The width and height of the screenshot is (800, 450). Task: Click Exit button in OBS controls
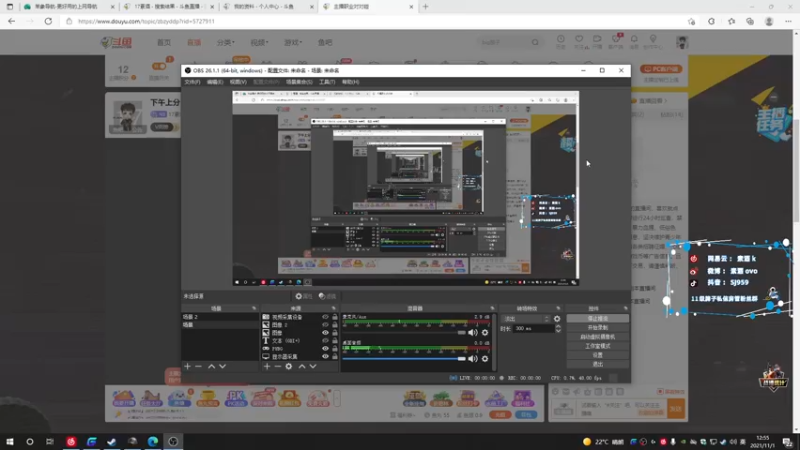click(597, 364)
